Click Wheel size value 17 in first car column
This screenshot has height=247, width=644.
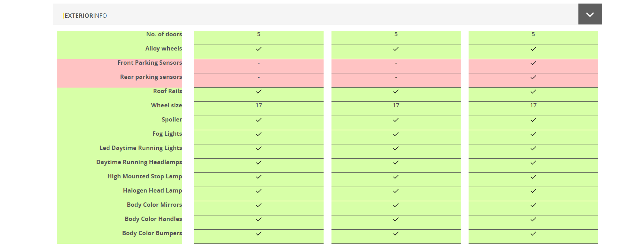click(x=259, y=105)
